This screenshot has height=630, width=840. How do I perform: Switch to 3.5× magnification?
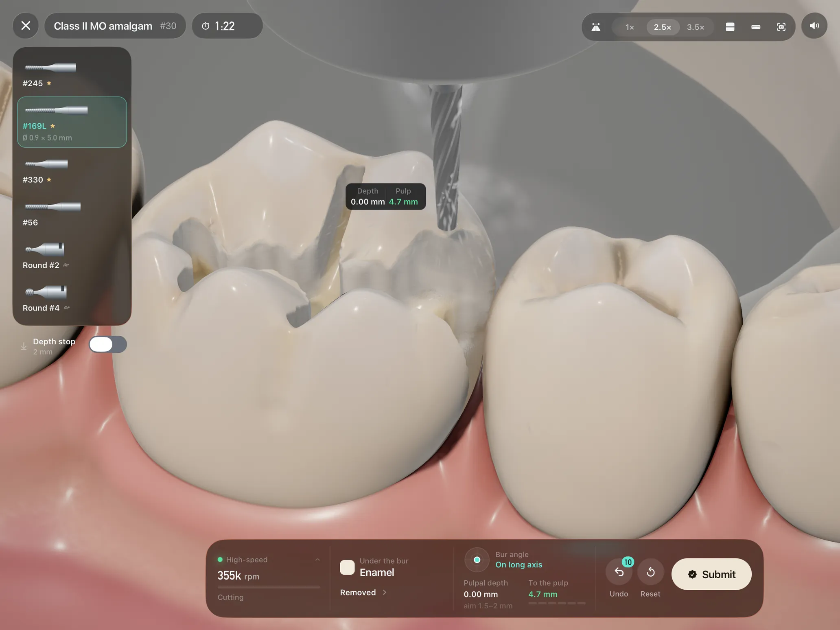pyautogui.click(x=696, y=27)
